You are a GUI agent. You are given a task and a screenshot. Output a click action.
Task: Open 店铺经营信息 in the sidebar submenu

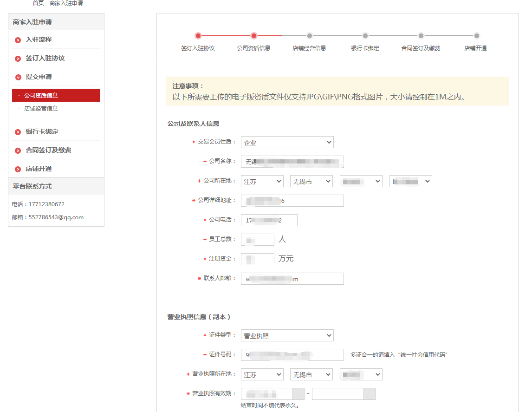41,109
